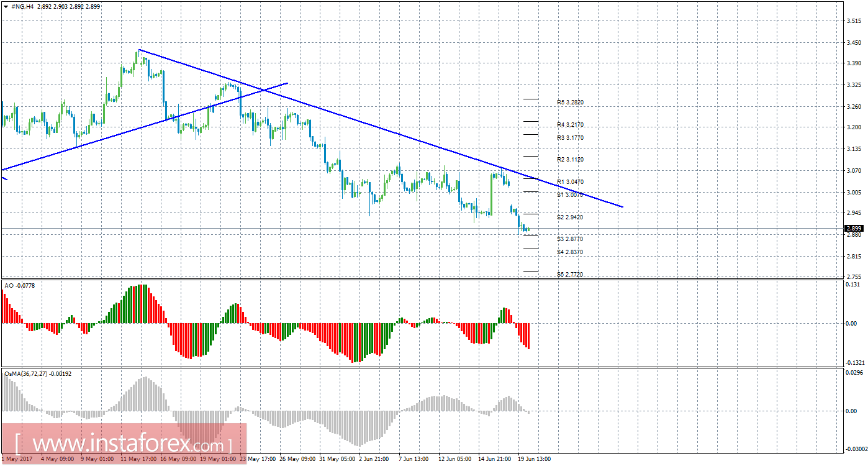Image resolution: width=868 pixels, height=466 pixels.
Task: Select the descending blue trendline
Action: click(380, 128)
